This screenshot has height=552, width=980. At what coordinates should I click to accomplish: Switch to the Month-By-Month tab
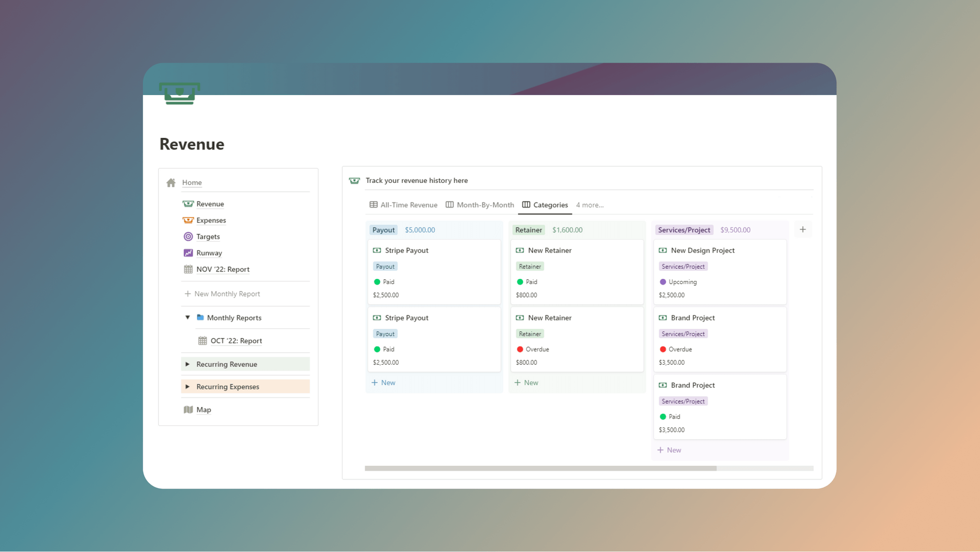click(x=485, y=204)
